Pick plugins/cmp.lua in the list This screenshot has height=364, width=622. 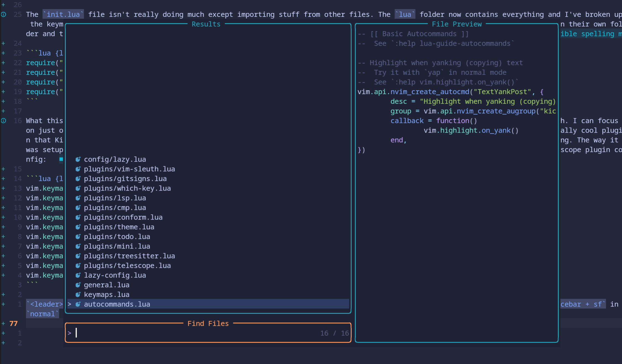pos(115,208)
